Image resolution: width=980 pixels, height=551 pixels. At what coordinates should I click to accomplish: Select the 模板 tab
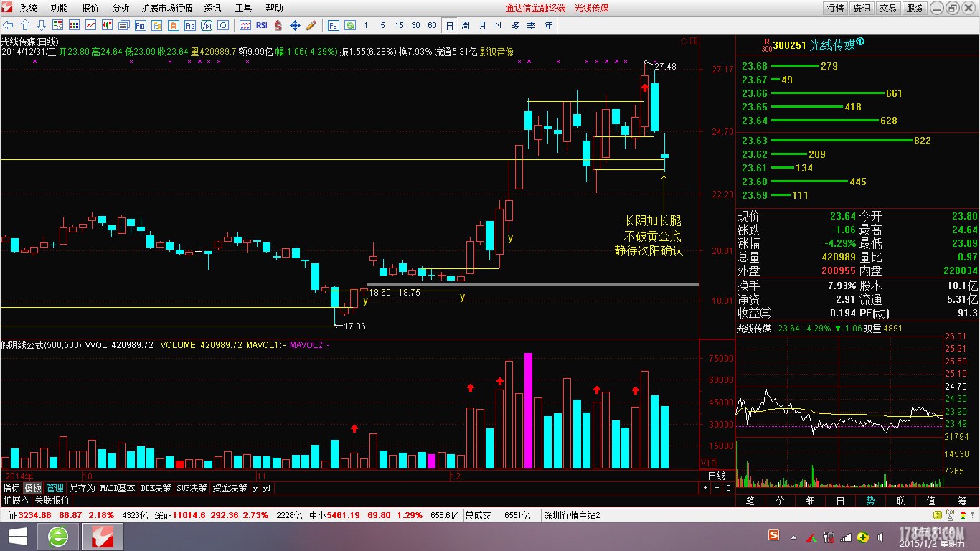click(x=33, y=488)
